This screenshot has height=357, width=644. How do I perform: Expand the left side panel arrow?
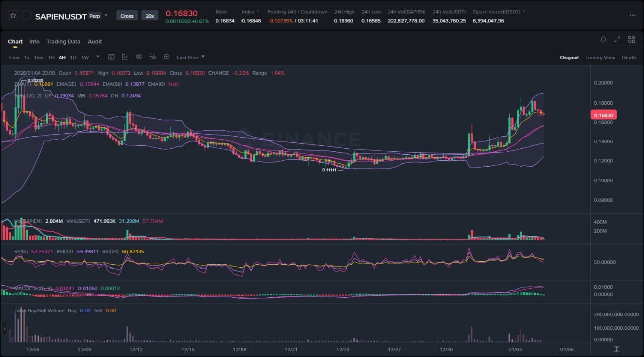coord(4,329)
